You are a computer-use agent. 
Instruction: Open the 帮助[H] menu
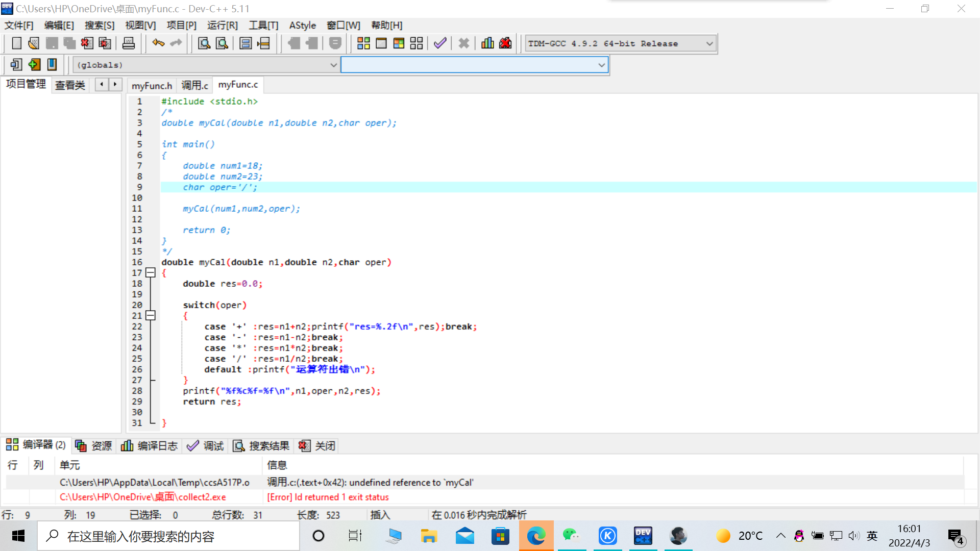coord(387,26)
